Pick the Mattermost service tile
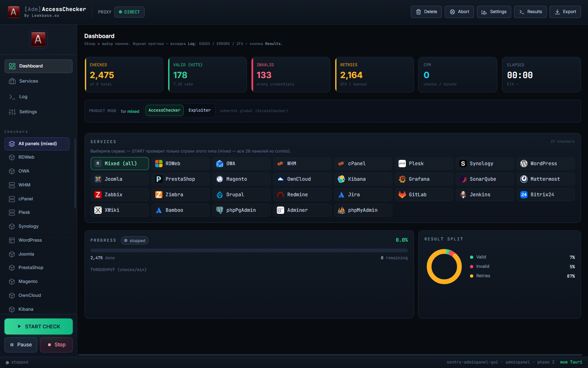Viewport: 588px width, 368px height. point(546,179)
